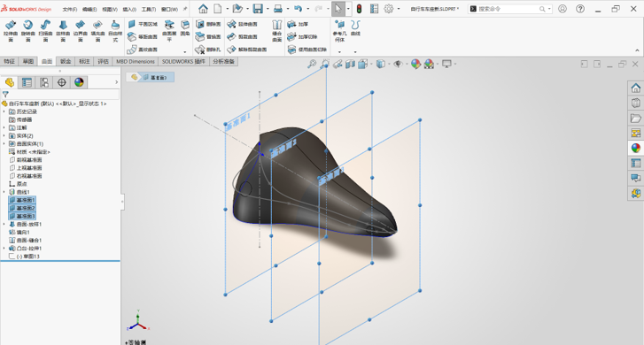Use the 删除孔 delete hole command
Screen dimensions: 644x345
pyautogui.click(x=208, y=50)
